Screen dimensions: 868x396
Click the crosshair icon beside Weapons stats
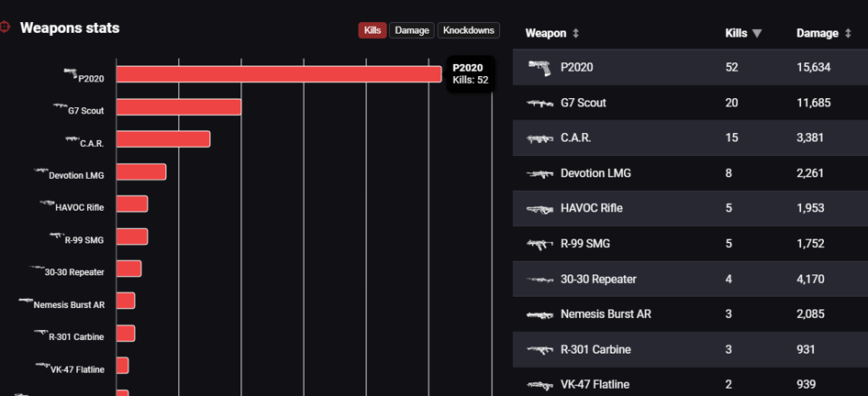click(x=5, y=27)
